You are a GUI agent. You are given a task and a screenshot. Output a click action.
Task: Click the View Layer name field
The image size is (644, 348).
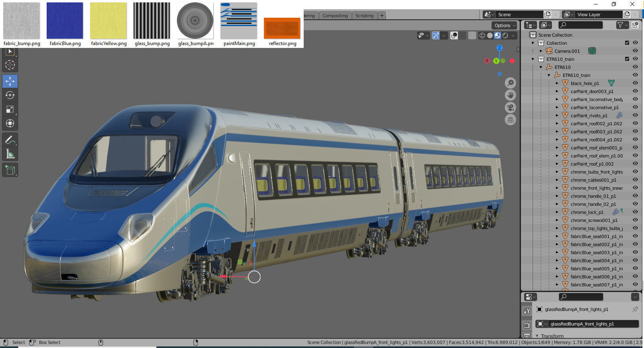tap(598, 14)
